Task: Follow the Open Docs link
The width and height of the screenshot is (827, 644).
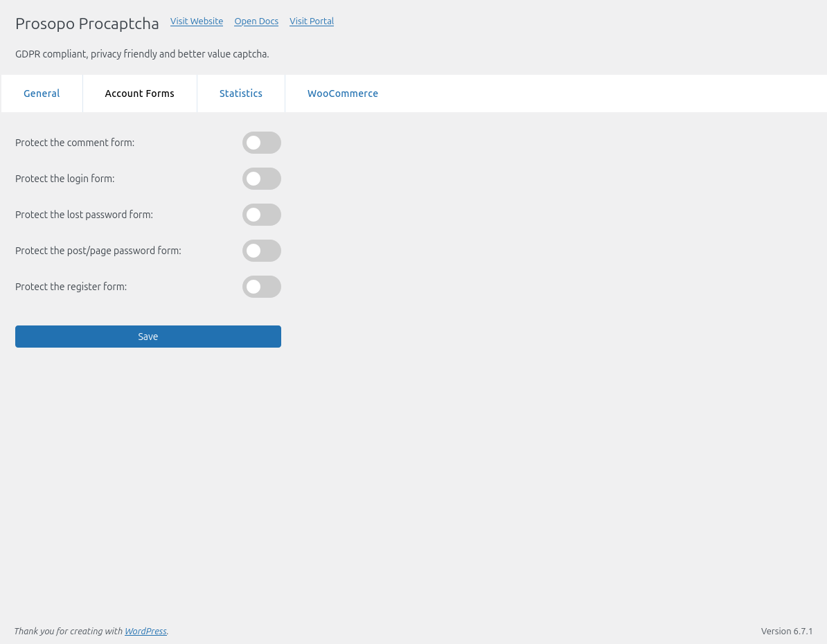Action: [256, 21]
